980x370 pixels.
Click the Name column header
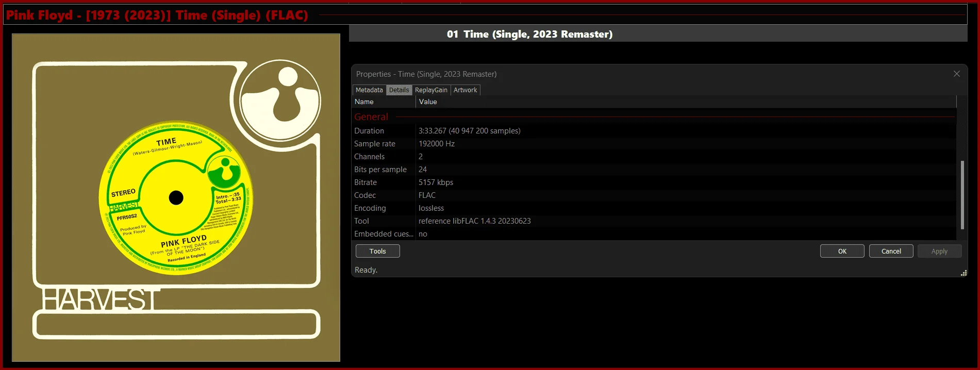click(x=384, y=102)
